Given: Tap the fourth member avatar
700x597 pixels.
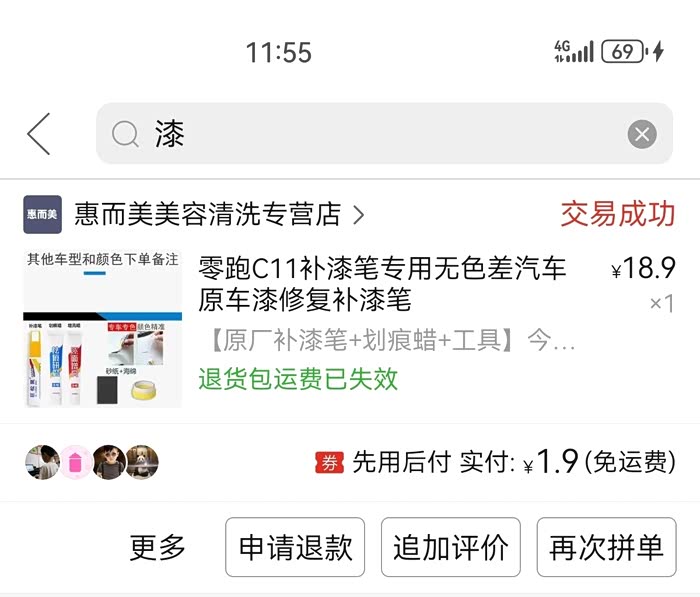Looking at the screenshot, I should [x=142, y=462].
